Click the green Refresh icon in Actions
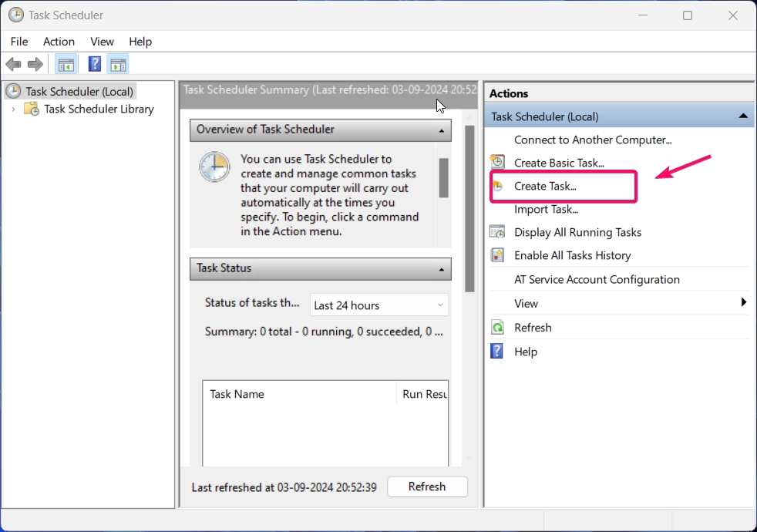 click(x=497, y=328)
